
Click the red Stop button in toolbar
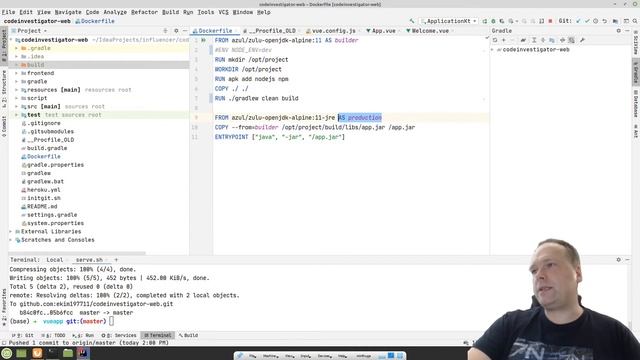click(550, 21)
